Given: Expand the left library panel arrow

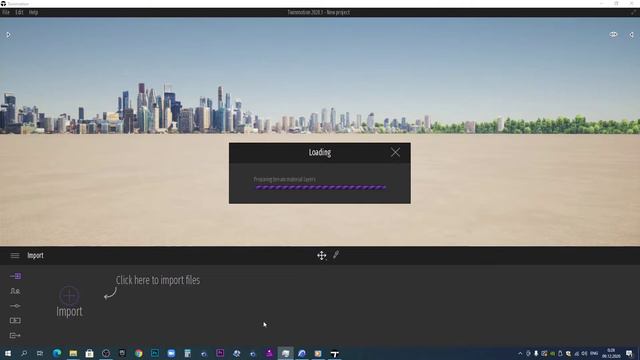Looking at the screenshot, I should [8, 35].
